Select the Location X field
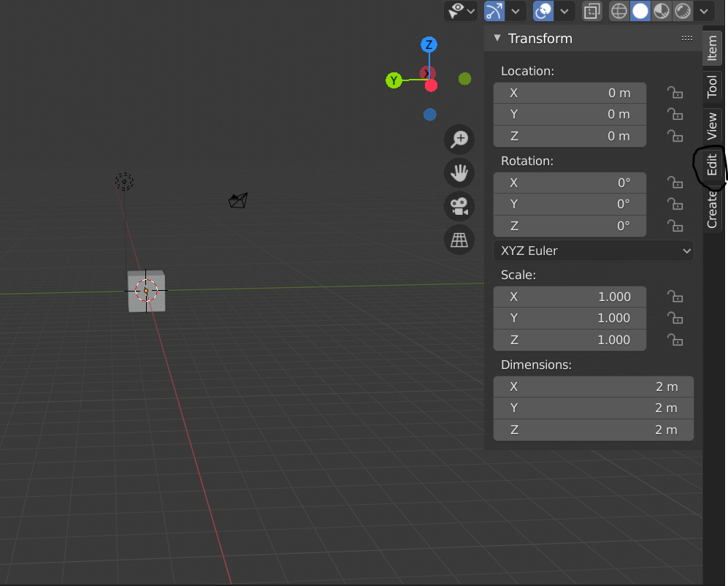This screenshot has height=586, width=728. pyautogui.click(x=570, y=93)
